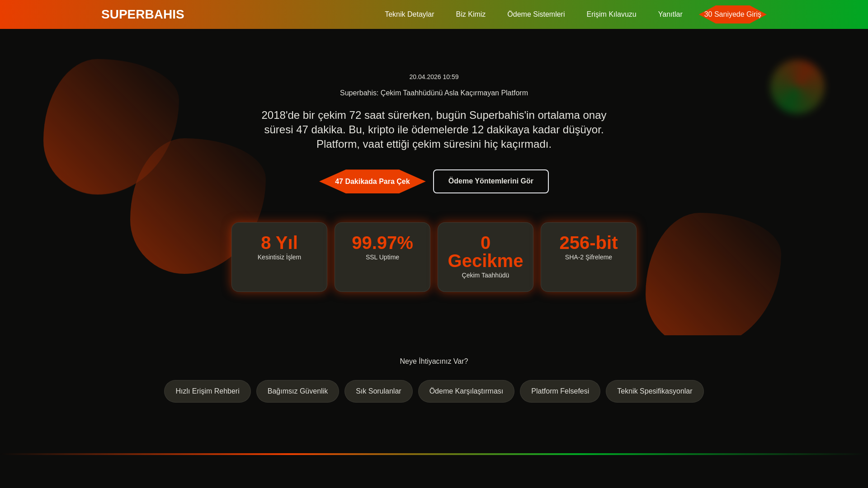Select the 8 Yıl Kesintisiz İşlem card
This screenshot has height=488, width=868.
coord(279,257)
